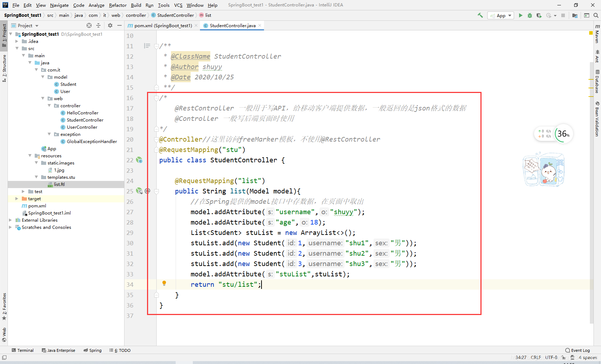Click the Spring bean gutter icon on line 22
Image resolution: width=601 pixels, height=364 pixels.
139,160
